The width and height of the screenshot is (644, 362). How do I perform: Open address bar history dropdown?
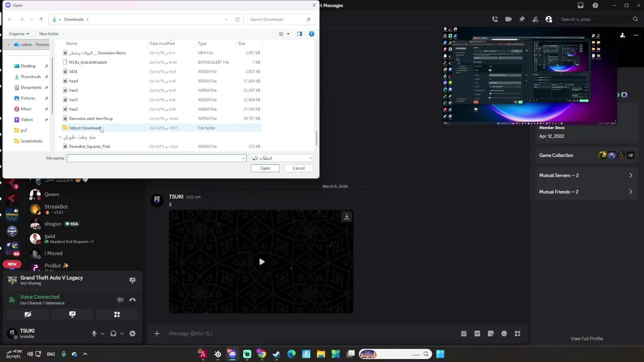pos(226,19)
